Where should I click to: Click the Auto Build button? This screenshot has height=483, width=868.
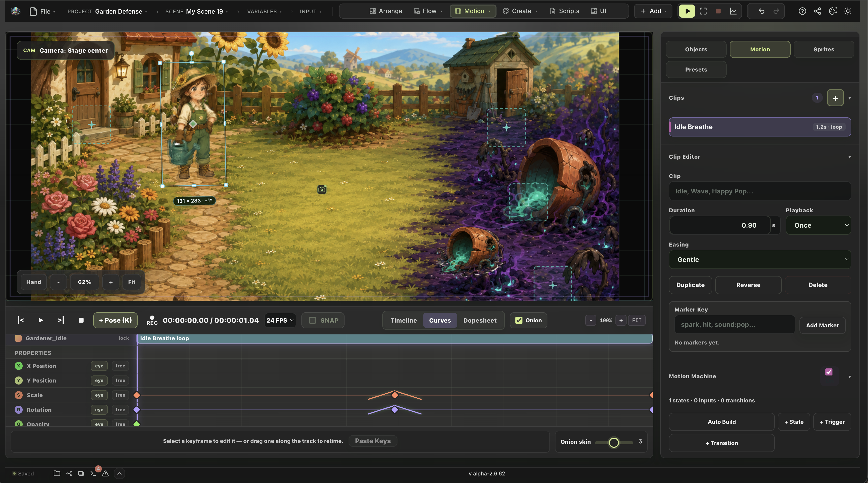721,422
